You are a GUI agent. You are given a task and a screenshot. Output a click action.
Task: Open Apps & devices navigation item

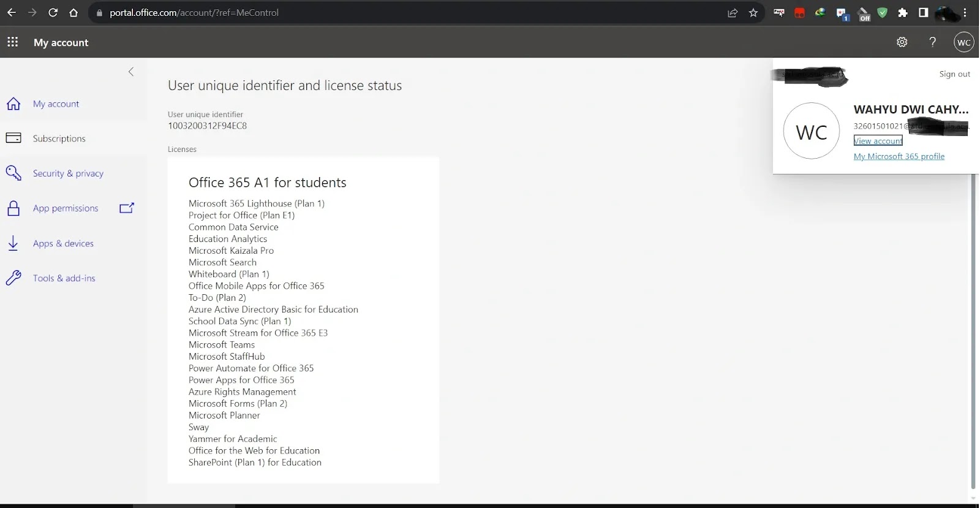click(x=63, y=243)
